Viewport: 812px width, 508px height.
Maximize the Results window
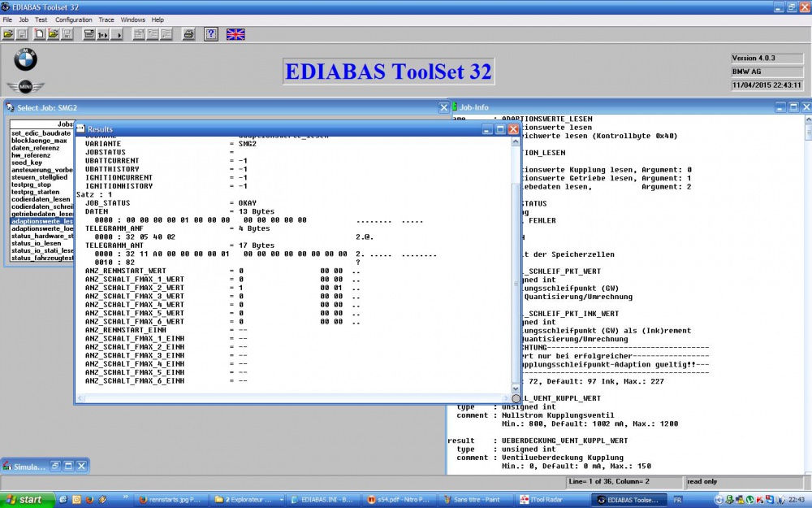500,129
